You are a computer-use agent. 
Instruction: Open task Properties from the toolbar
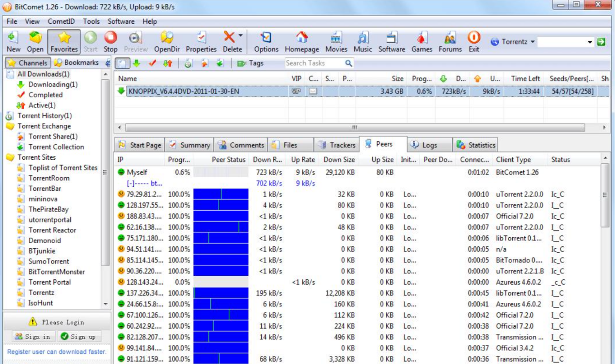tap(201, 42)
